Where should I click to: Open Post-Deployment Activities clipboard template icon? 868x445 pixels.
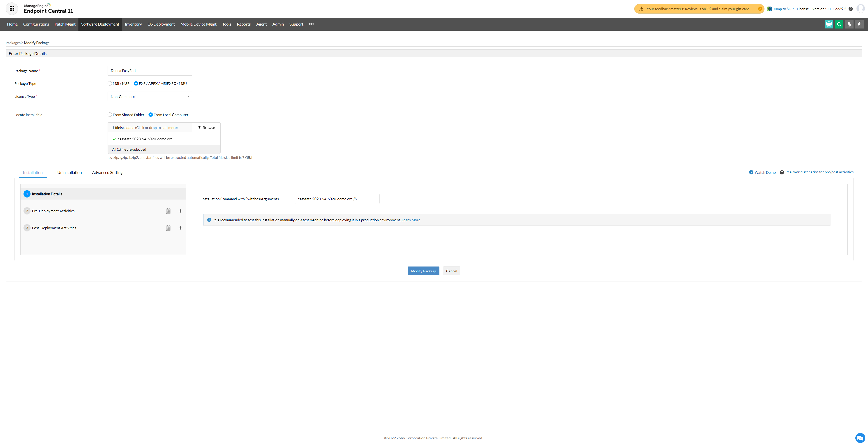click(168, 228)
